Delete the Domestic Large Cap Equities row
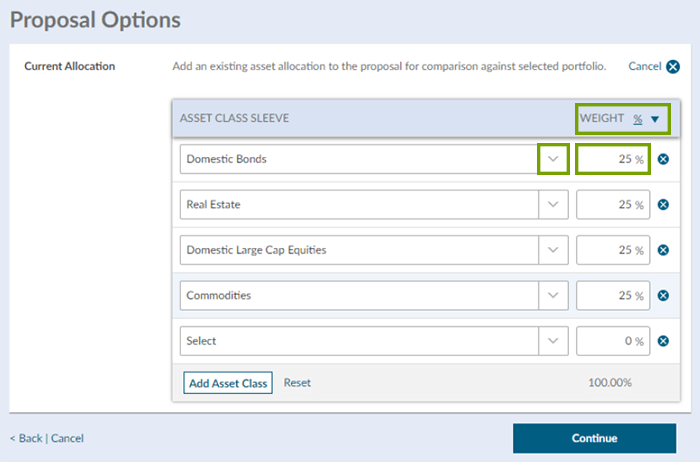This screenshot has width=700, height=462. tap(663, 250)
